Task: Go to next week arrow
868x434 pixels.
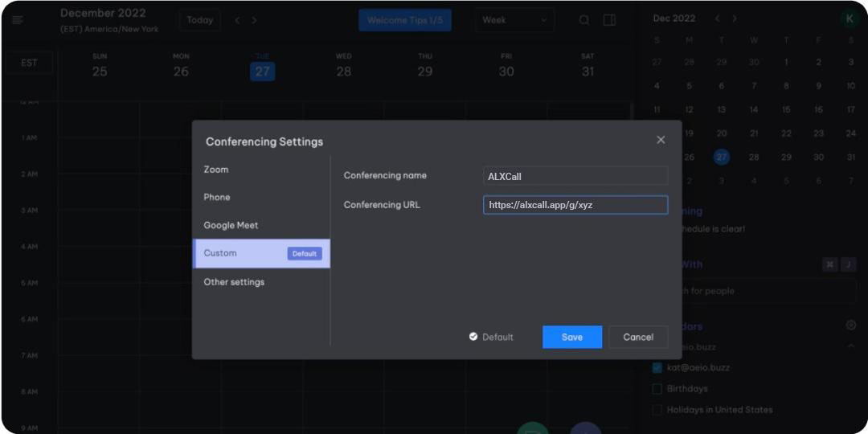Action: tap(255, 20)
